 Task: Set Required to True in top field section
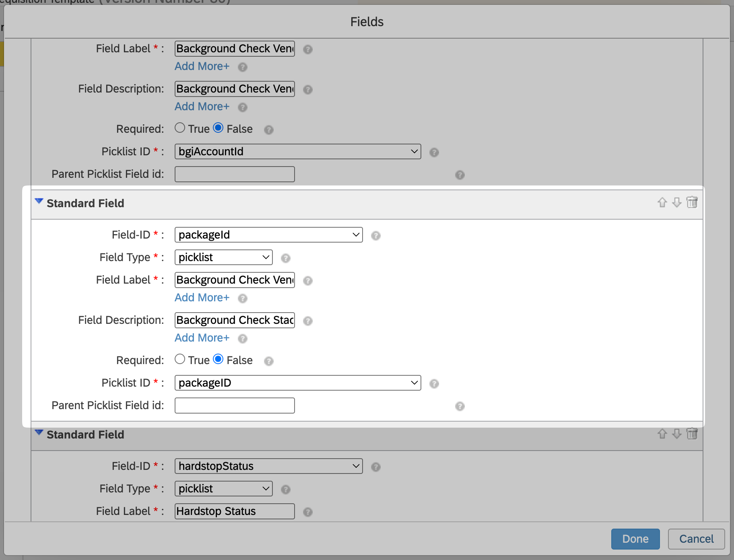(x=180, y=128)
